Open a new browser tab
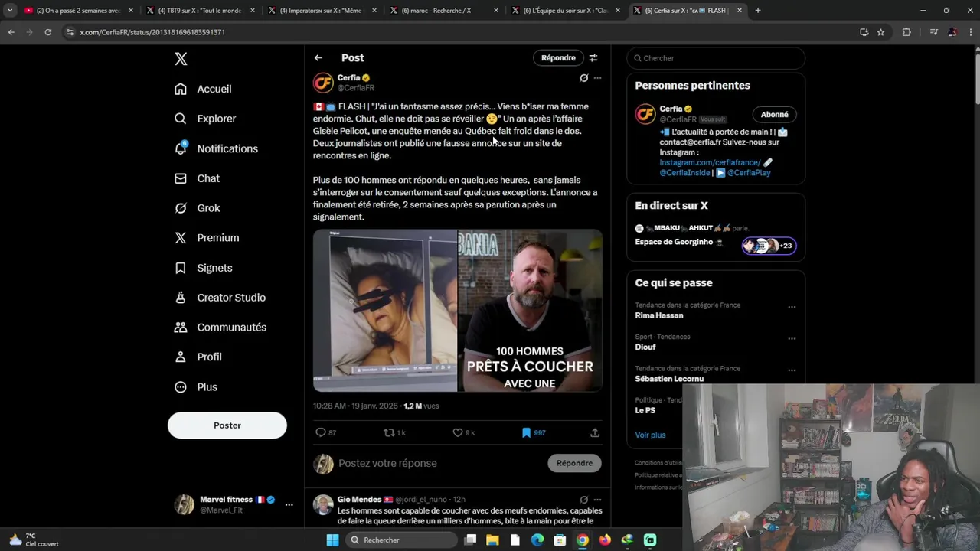The image size is (980, 551). tap(758, 11)
